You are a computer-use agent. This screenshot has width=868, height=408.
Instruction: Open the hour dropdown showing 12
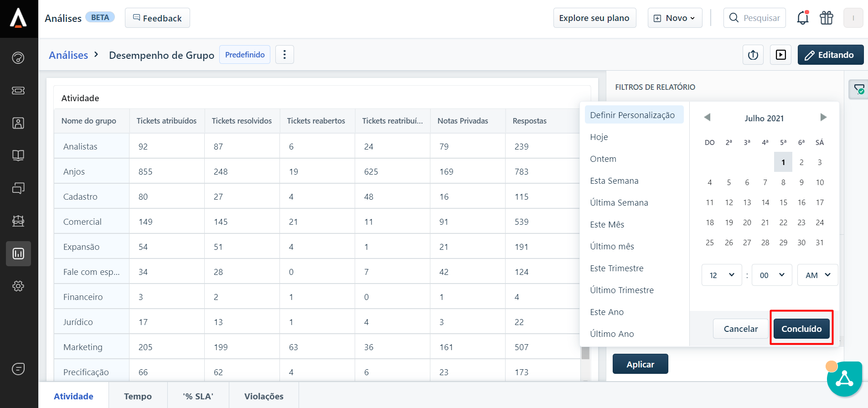[x=721, y=275]
